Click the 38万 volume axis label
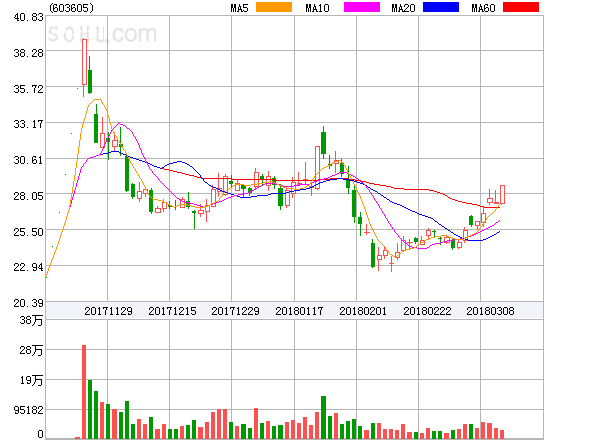The height and width of the screenshot is (440, 600). click(x=31, y=320)
